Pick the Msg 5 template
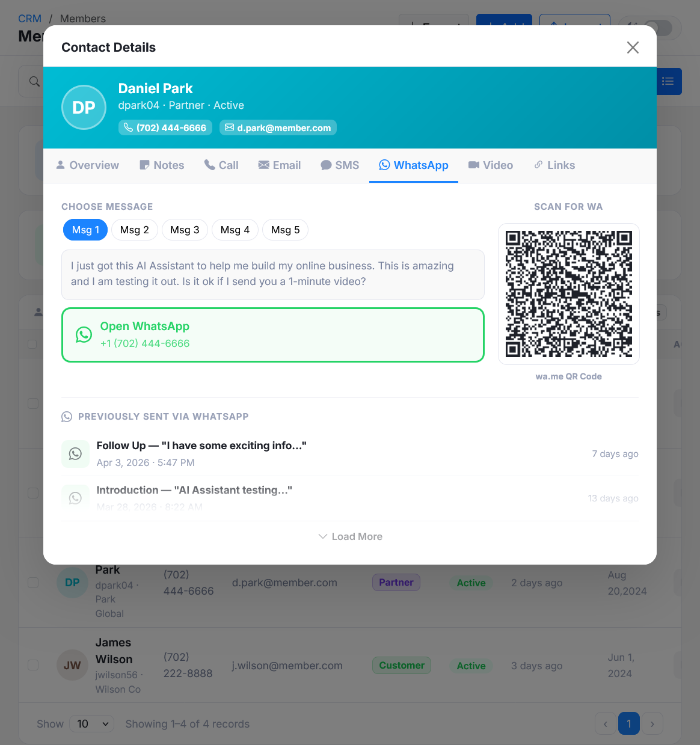This screenshot has height=745, width=700. [285, 230]
